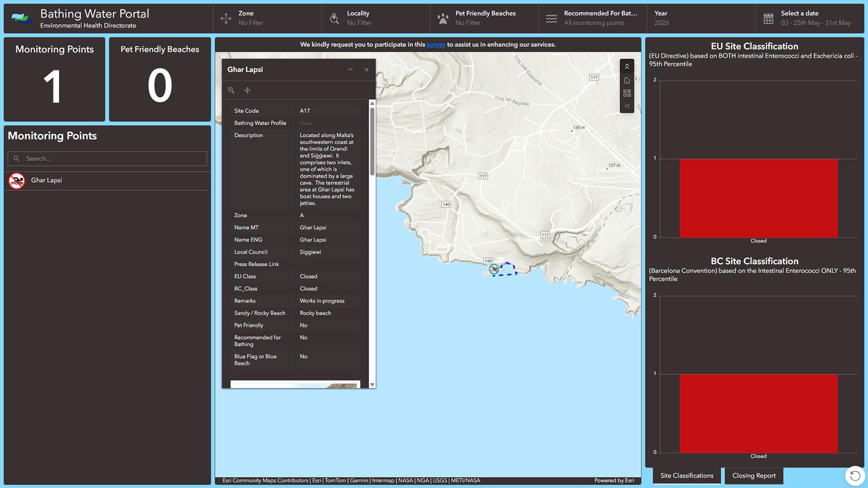
Task: Click the Recommended for Bathing No value
Action: point(304,337)
